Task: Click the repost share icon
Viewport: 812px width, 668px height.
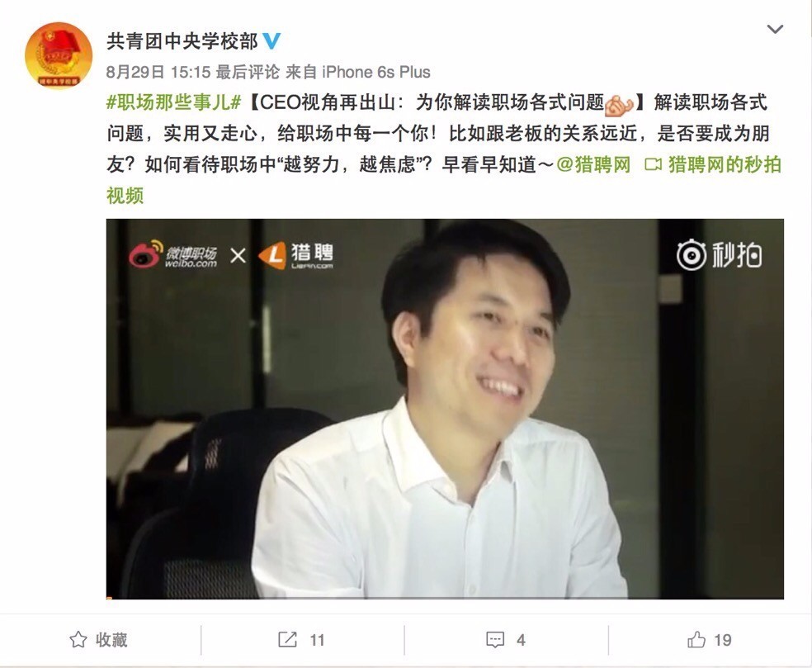Action: [x=287, y=639]
